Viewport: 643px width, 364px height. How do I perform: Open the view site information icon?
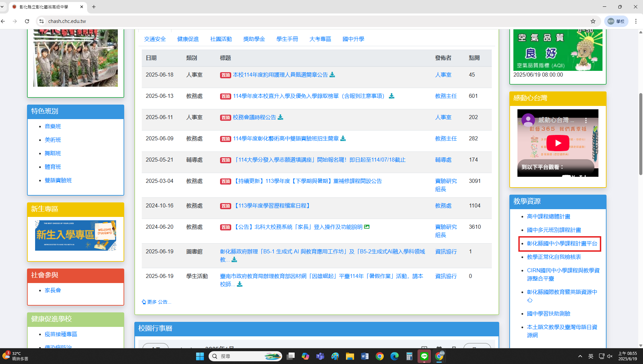(x=42, y=21)
